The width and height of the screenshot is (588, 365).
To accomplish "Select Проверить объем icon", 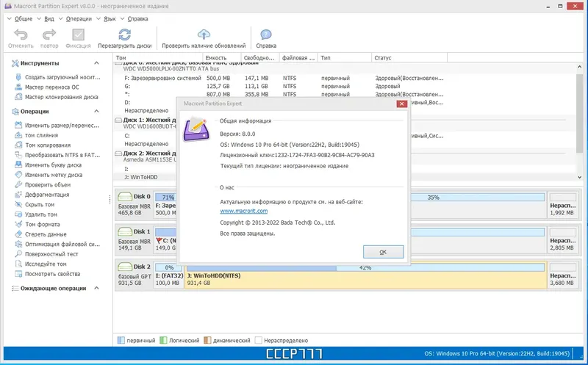I will click(18, 185).
